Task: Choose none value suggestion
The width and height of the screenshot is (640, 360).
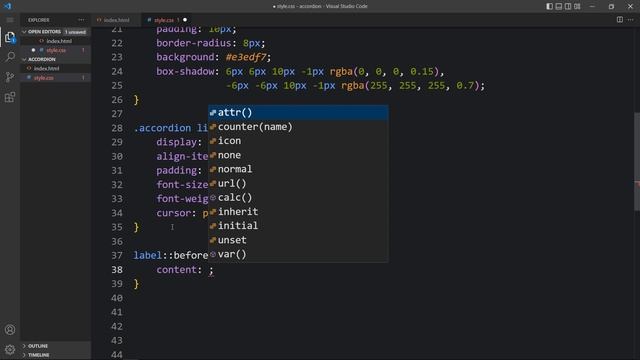Action: [x=298, y=155]
